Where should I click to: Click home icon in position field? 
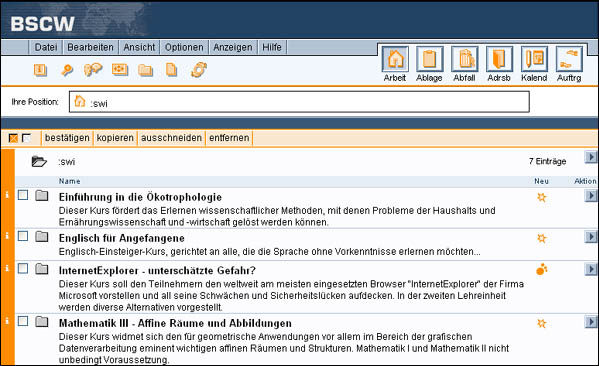[x=79, y=101]
